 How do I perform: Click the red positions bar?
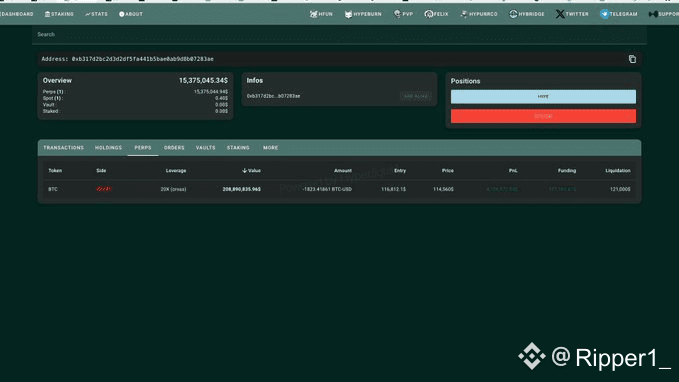(x=543, y=116)
